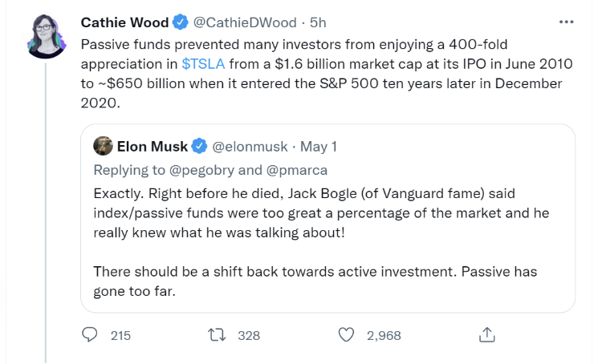Open Cathie Wood's profile avatar
Viewport: 602px width, 364px height.
click(x=47, y=36)
